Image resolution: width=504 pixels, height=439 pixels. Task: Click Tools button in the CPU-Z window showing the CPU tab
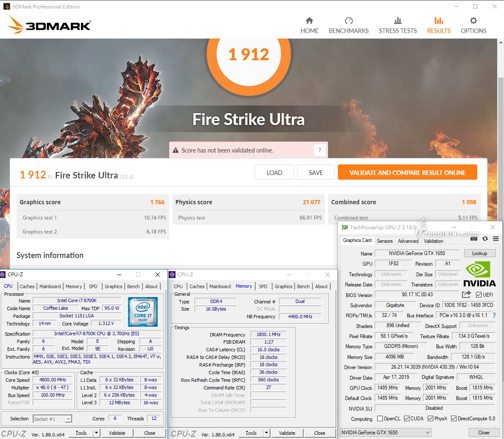point(81,433)
